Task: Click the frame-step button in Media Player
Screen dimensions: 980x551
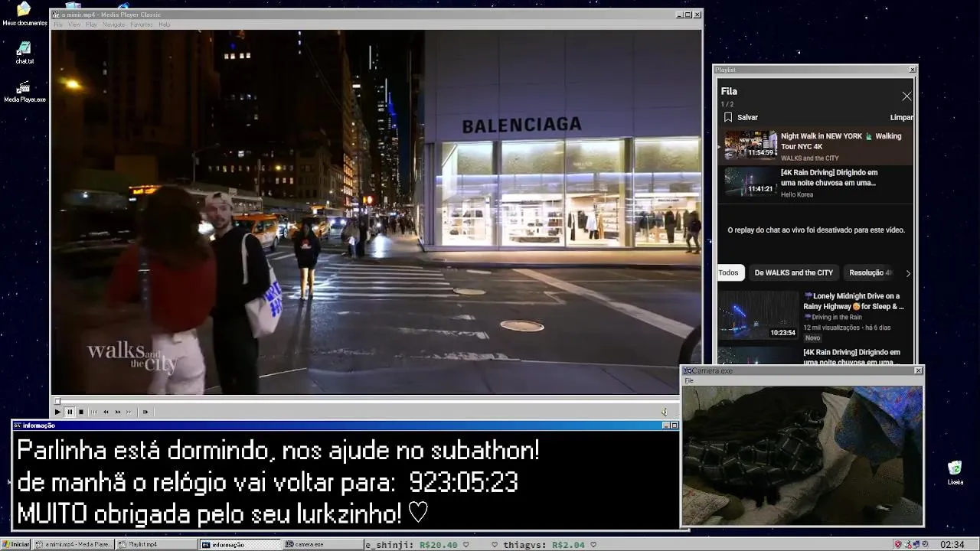Action: tap(145, 412)
